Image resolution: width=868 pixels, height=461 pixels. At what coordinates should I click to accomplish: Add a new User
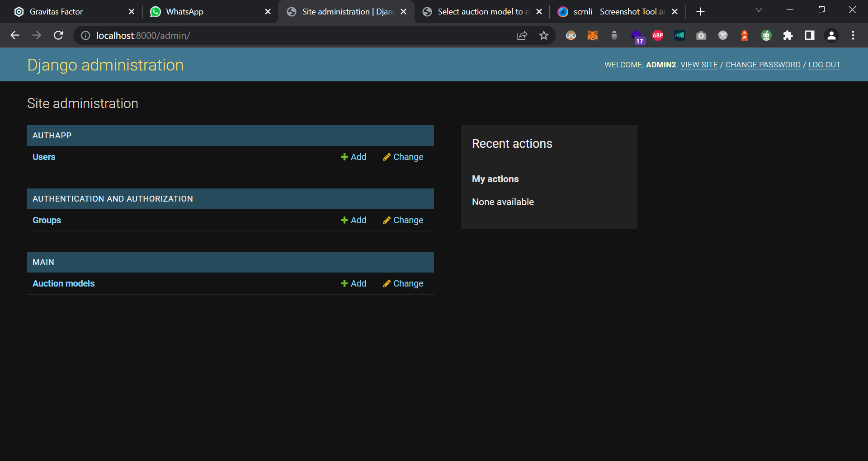tap(354, 157)
